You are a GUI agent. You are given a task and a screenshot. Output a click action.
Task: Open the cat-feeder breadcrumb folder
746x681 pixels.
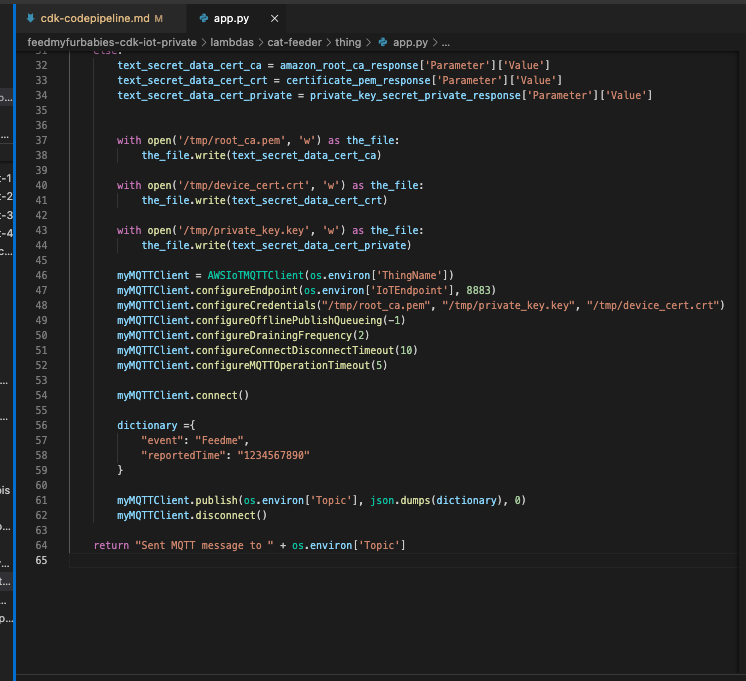point(294,42)
